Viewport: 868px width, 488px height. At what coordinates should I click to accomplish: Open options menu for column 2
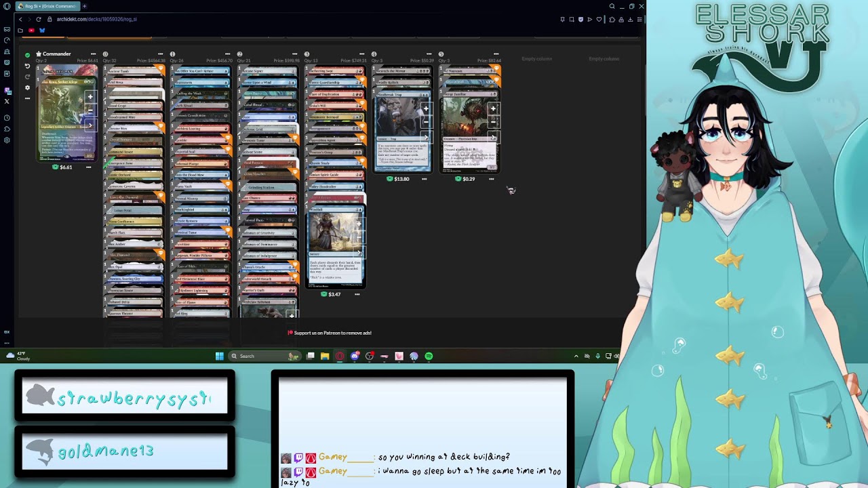pos(295,54)
